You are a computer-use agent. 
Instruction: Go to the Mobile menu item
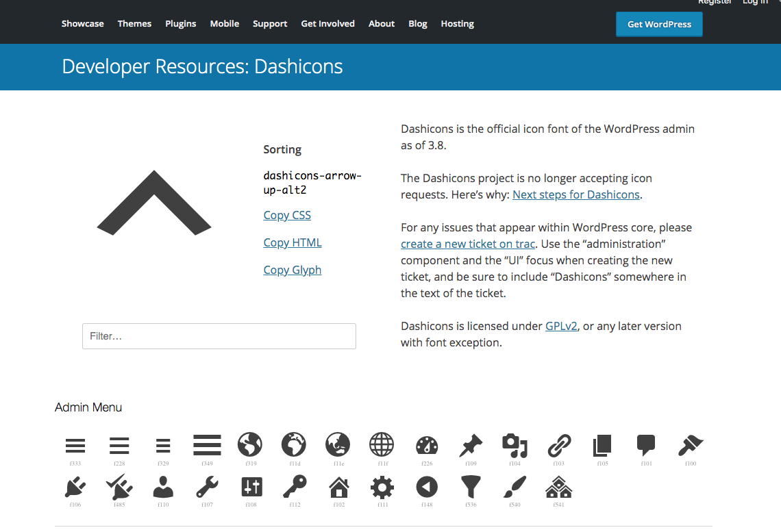click(x=225, y=23)
